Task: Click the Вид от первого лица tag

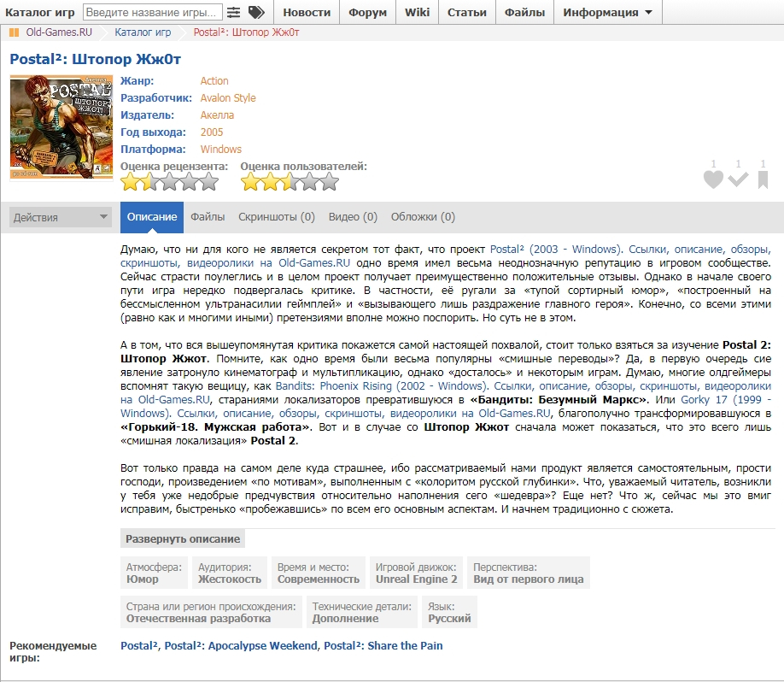Action: click(x=529, y=573)
